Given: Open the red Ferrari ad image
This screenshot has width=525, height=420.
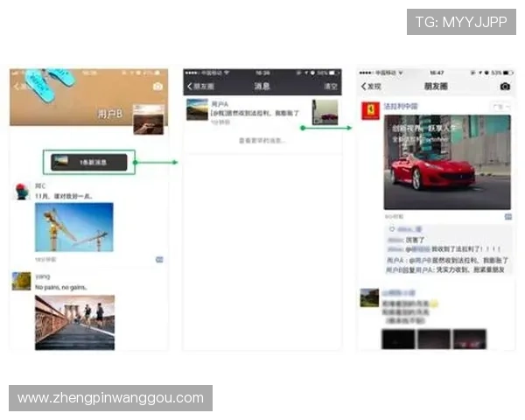Looking at the screenshot, I should [447, 162].
